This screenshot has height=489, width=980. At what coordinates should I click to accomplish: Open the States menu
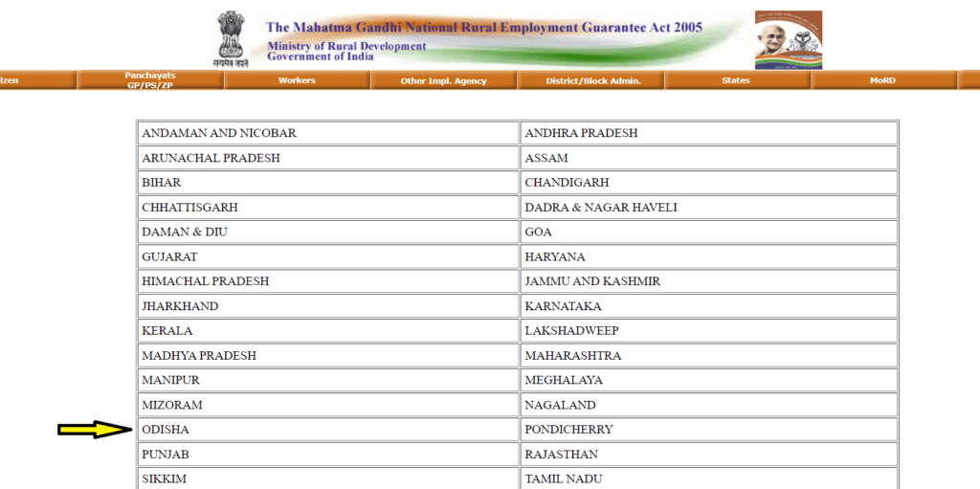point(738,80)
